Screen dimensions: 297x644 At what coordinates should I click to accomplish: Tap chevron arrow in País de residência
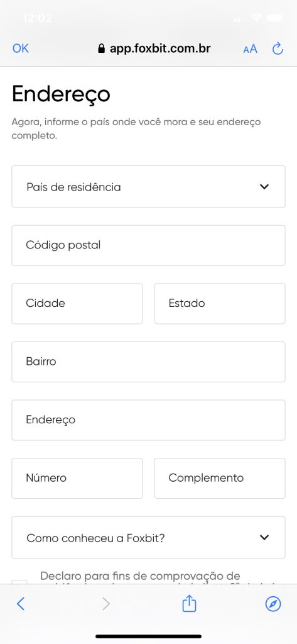pos(264,187)
